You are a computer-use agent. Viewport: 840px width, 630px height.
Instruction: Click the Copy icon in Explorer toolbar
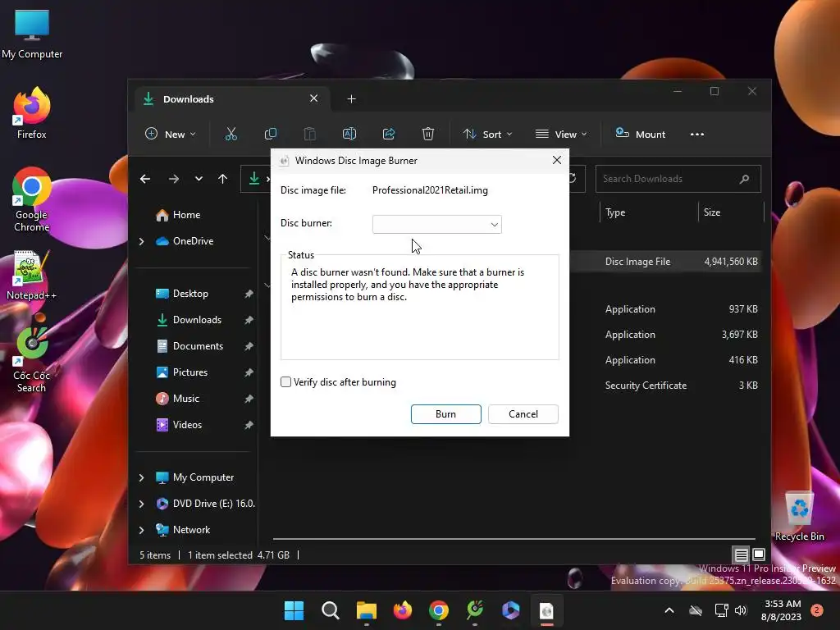point(271,134)
